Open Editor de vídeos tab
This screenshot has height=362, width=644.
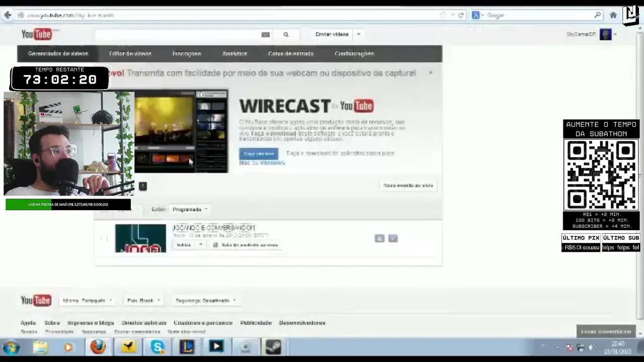point(130,54)
